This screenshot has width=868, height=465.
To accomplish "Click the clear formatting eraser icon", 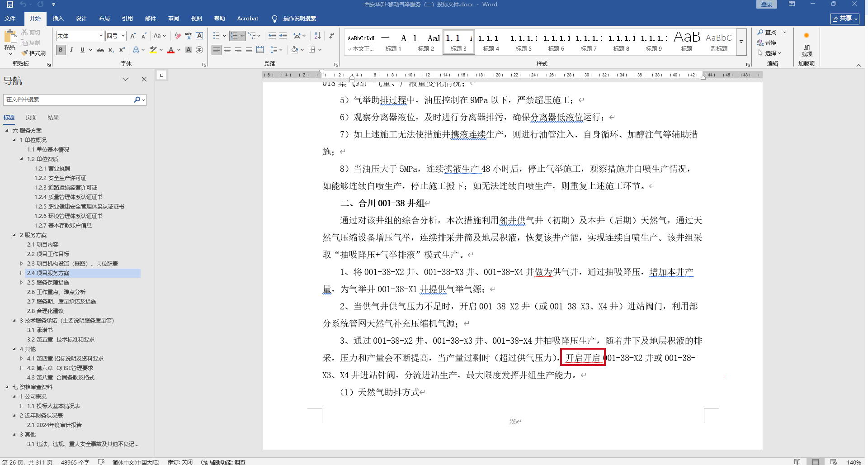I will point(178,36).
